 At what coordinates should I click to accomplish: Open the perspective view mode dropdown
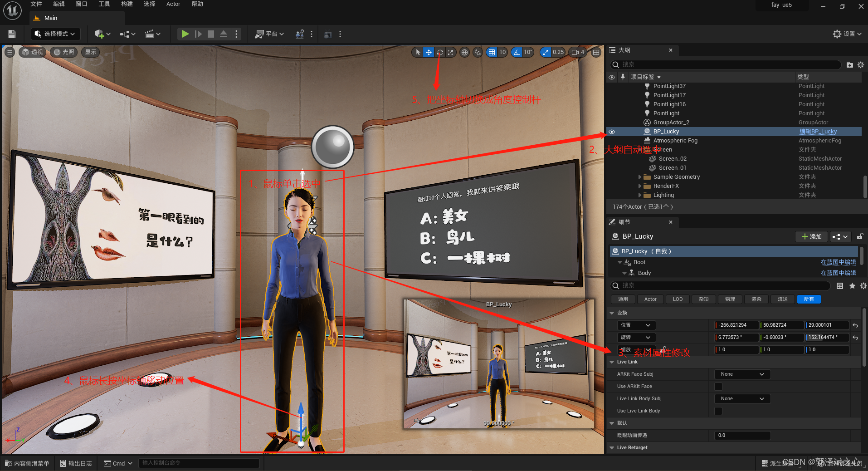click(x=33, y=52)
